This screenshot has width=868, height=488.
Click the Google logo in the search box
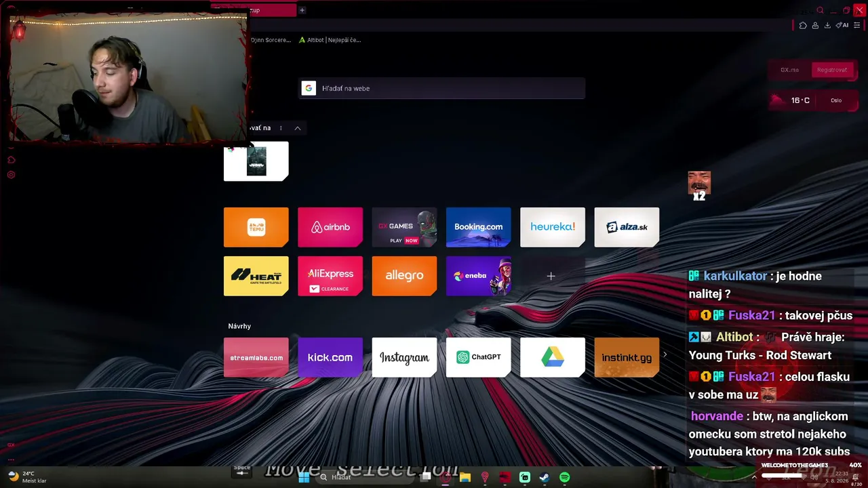tap(309, 88)
